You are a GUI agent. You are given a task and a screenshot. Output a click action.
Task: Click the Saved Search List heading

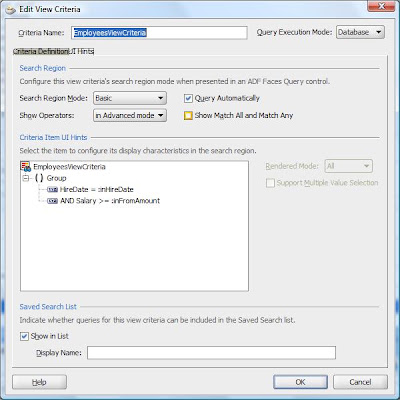pos(48,307)
